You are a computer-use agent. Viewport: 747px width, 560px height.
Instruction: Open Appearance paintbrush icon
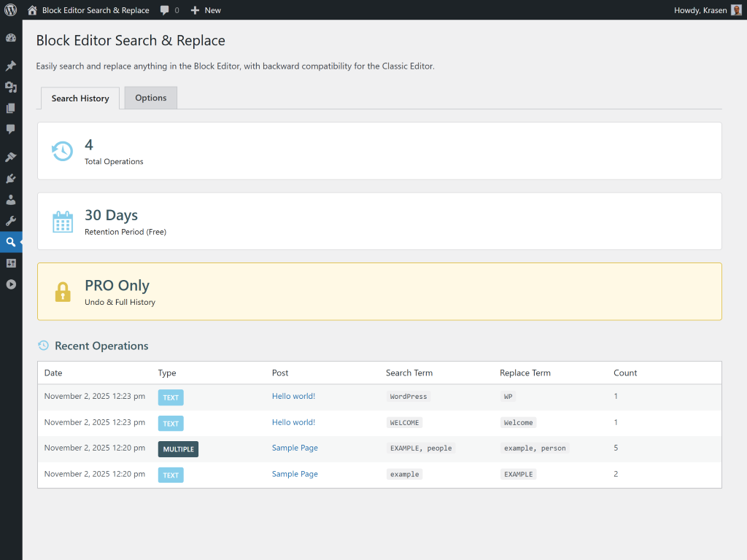(x=11, y=157)
